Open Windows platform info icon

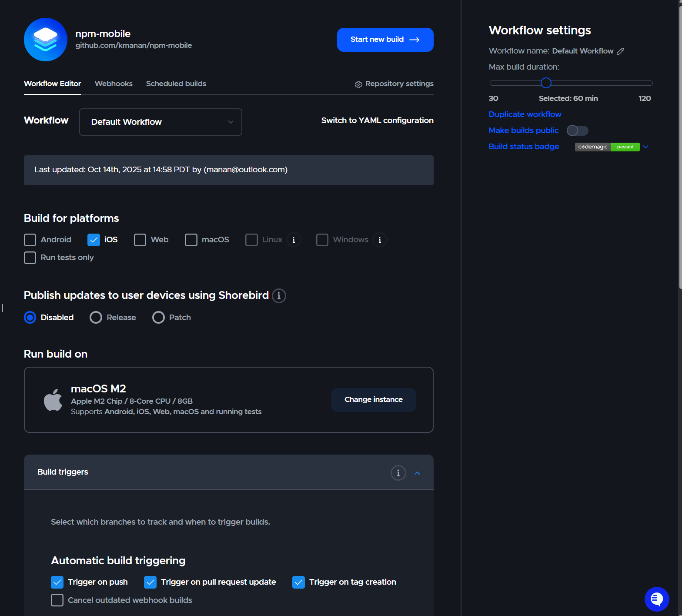click(380, 240)
